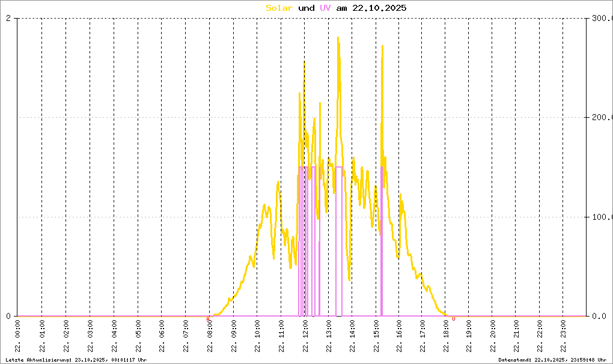Viewport: 613px width, 364px height.
Task: Click the red marker just after 18:00
Action: point(454,319)
